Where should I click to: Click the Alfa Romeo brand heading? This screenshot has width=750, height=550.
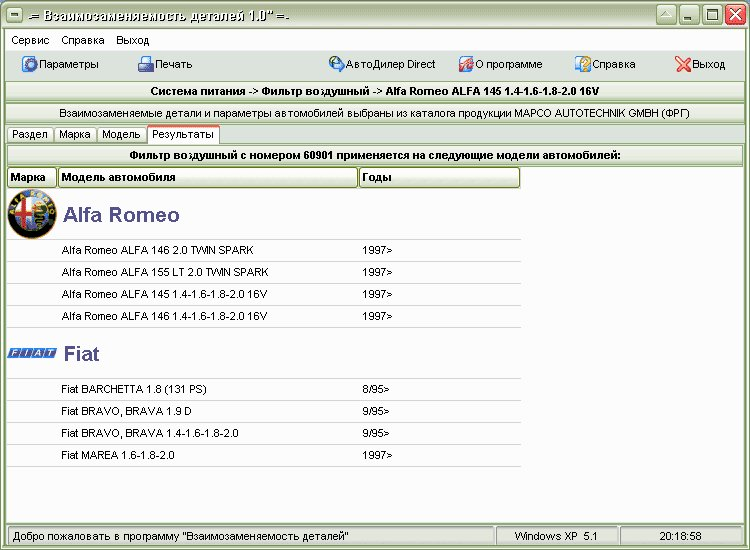tap(121, 215)
